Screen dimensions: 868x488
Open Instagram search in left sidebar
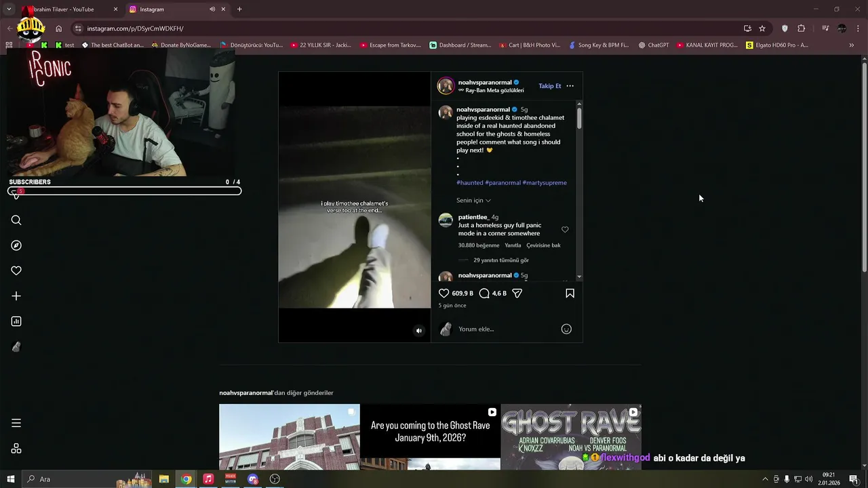click(16, 220)
